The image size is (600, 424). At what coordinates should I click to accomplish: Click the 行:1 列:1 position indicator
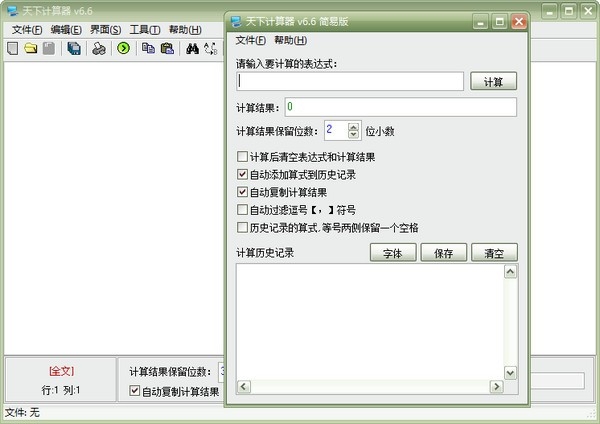(61, 390)
